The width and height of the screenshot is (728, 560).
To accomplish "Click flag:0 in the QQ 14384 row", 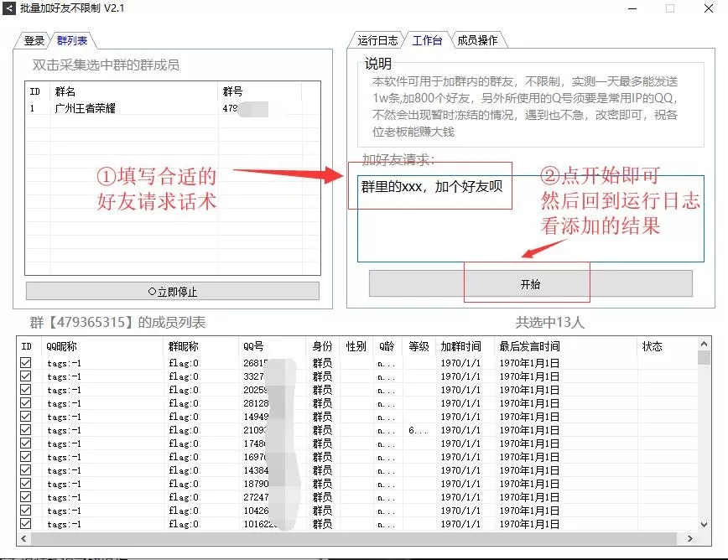I will (x=184, y=470).
